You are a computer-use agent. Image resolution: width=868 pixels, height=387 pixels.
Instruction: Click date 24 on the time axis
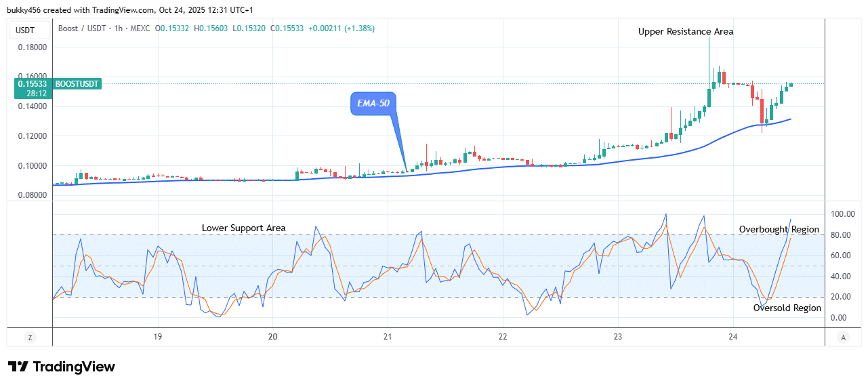click(733, 337)
